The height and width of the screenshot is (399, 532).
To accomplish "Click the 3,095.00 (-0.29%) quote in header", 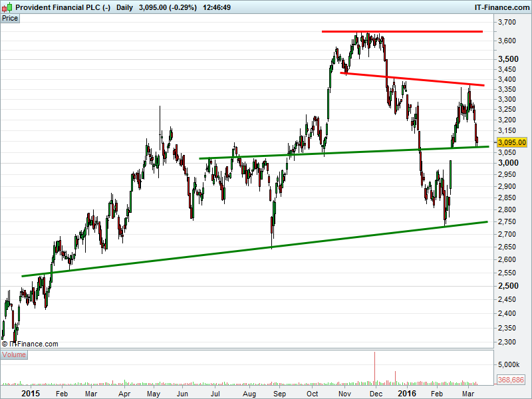I will click(168, 7).
